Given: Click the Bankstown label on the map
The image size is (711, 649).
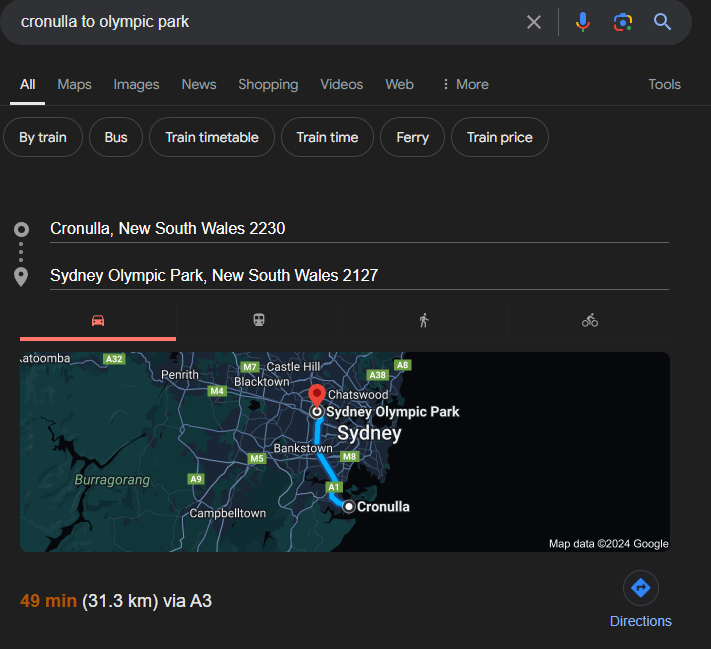Looking at the screenshot, I should pos(303,448).
